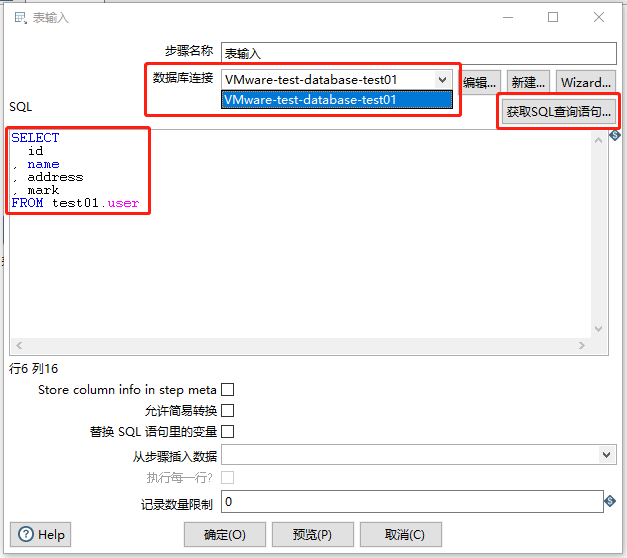
Task: Expand the 数据库连接 dropdown arrow
Action: click(442, 80)
